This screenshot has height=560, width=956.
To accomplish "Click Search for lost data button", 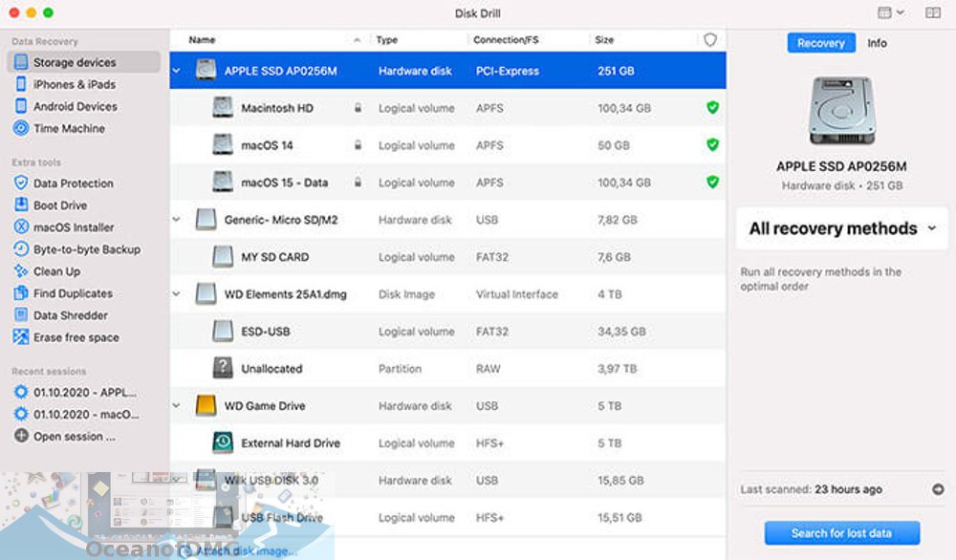I will [x=842, y=533].
